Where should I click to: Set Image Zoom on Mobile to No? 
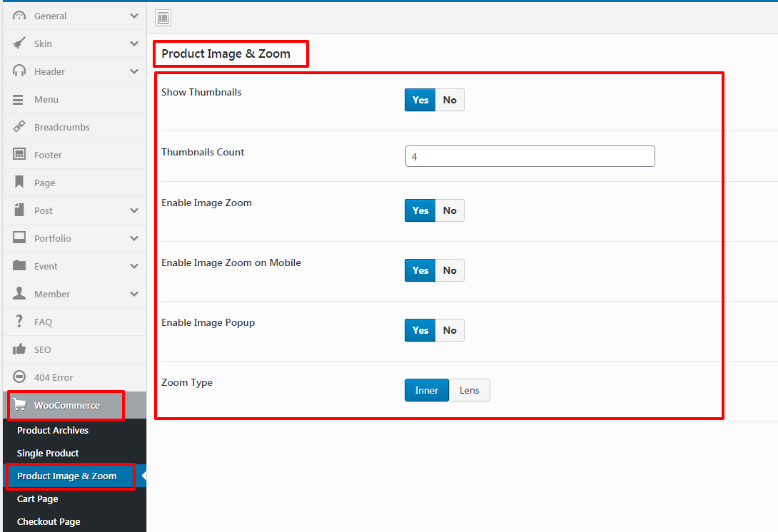450,270
